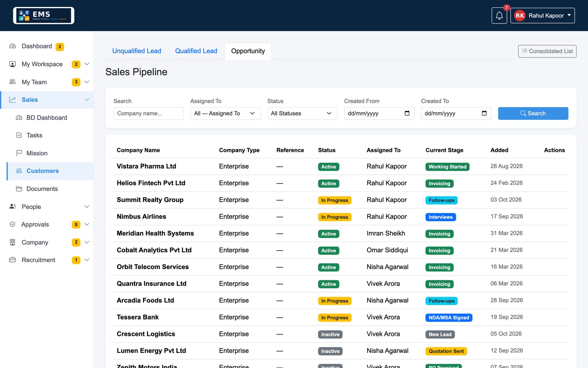Click the Tasks checkbox icon
Viewport: 588px width, 368px height.
pyautogui.click(x=19, y=135)
